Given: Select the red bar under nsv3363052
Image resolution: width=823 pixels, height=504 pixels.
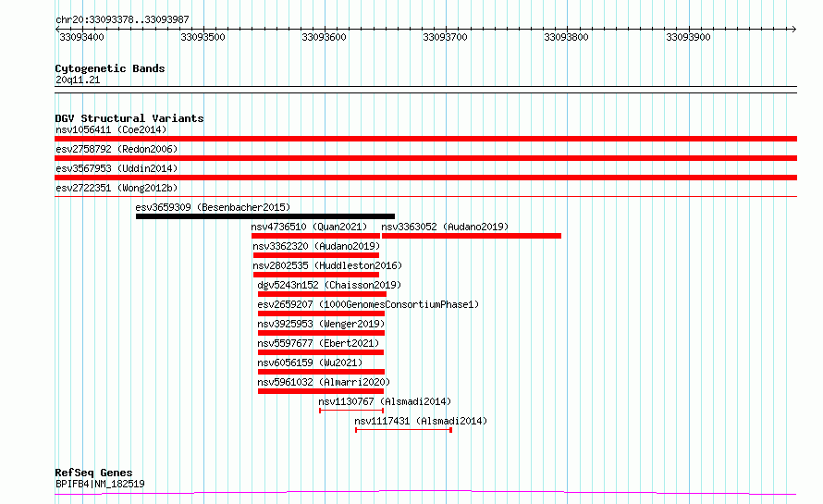Looking at the screenshot, I should pos(472,236).
